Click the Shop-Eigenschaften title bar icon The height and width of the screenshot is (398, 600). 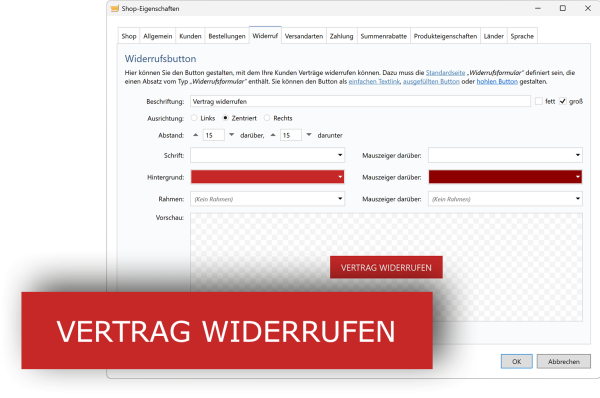point(114,8)
